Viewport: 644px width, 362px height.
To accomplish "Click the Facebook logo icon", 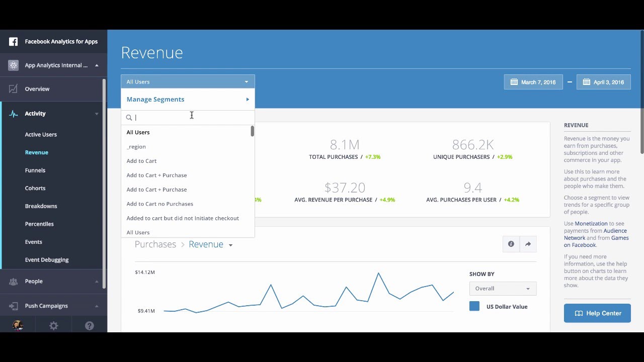I will coord(14,42).
